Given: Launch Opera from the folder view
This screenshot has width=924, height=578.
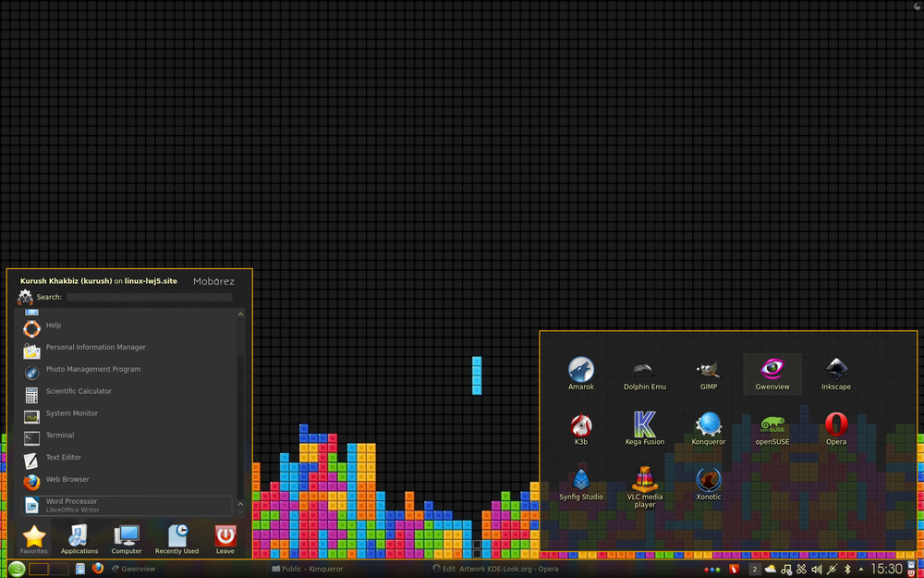Looking at the screenshot, I should [835, 429].
